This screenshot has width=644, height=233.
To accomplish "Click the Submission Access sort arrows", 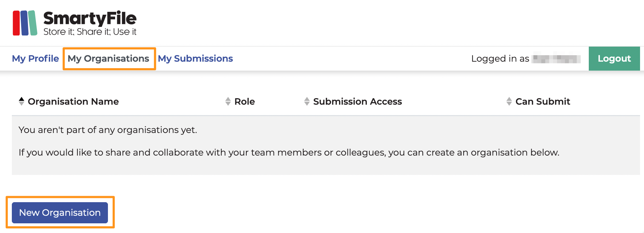I will pyautogui.click(x=307, y=101).
